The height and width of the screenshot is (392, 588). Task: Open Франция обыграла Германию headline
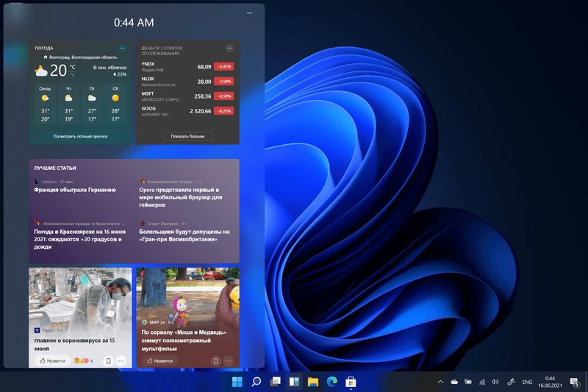click(75, 190)
